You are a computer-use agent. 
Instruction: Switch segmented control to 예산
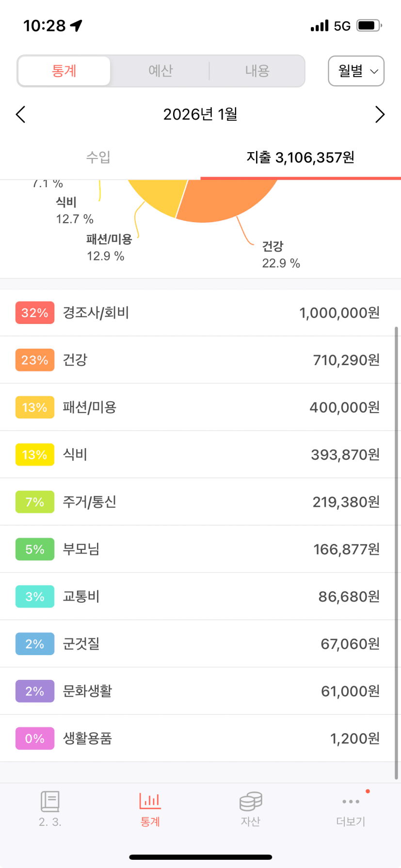click(160, 71)
